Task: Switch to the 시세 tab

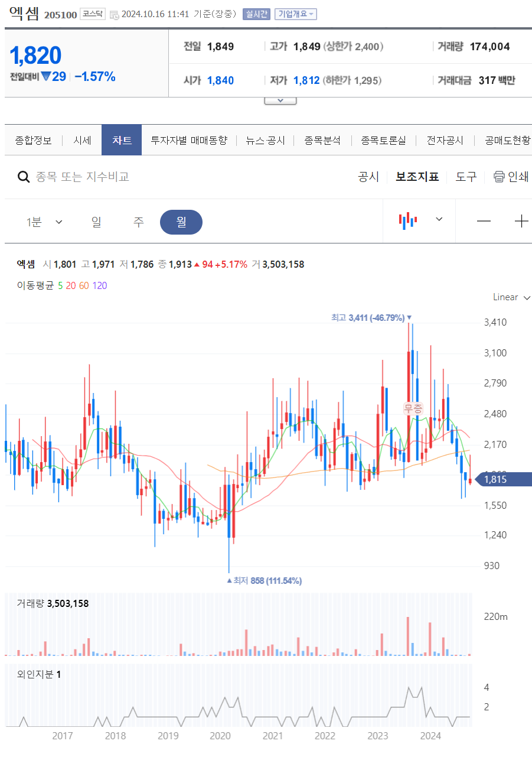Action: 82,141
